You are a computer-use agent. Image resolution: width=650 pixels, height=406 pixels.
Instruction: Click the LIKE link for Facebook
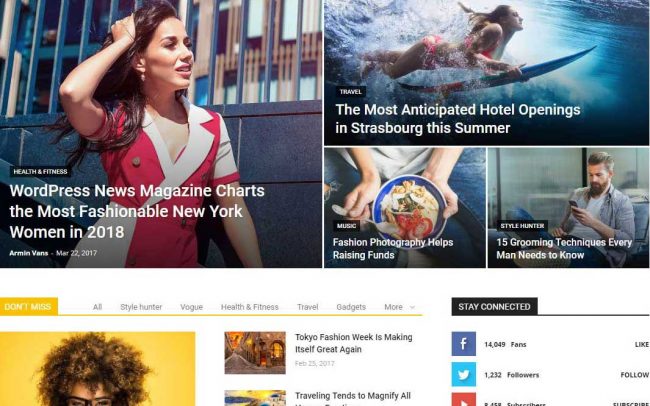pyautogui.click(x=642, y=345)
